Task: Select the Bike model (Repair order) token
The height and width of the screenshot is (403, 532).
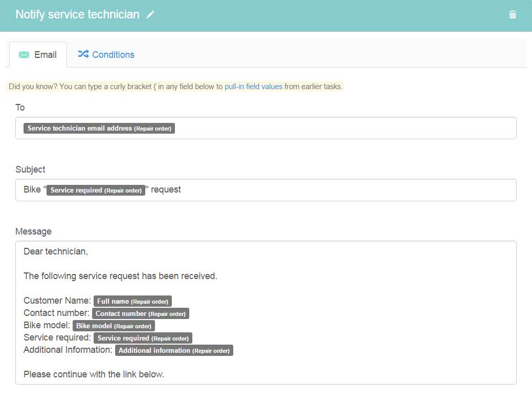Action: coord(114,326)
